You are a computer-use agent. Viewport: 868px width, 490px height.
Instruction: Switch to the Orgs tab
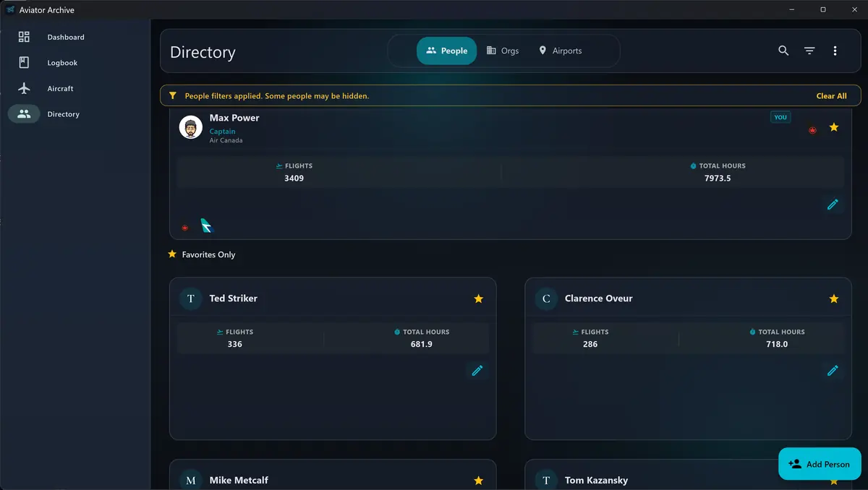503,51
